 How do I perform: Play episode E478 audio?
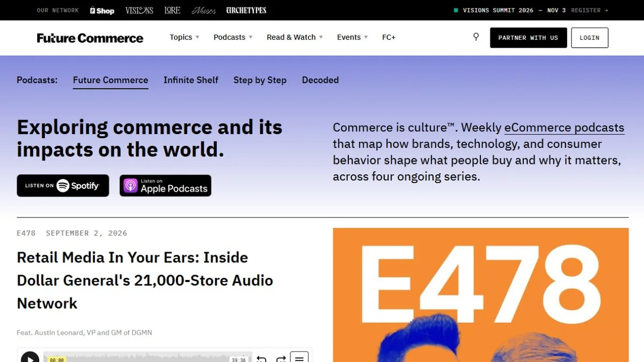point(30,358)
